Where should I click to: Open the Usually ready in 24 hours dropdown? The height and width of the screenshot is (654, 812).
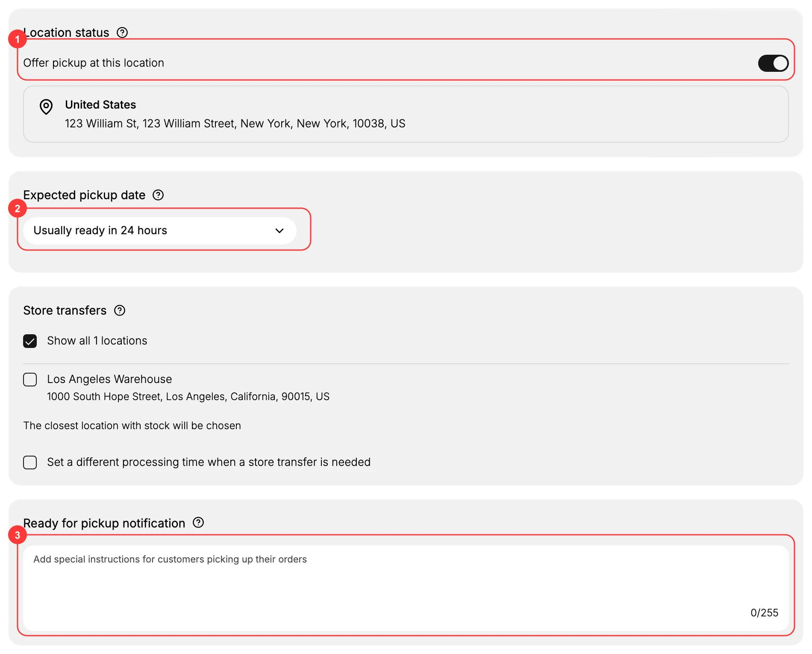[x=160, y=231]
